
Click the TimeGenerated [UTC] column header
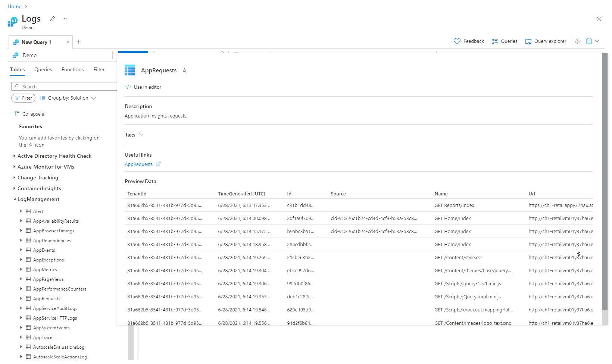[x=241, y=194]
